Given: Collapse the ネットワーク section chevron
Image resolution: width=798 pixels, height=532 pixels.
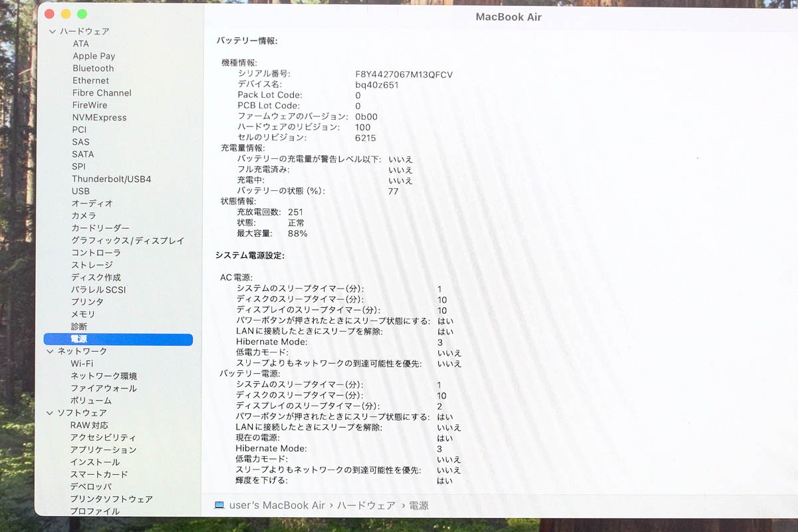Looking at the screenshot, I should pyautogui.click(x=51, y=351).
